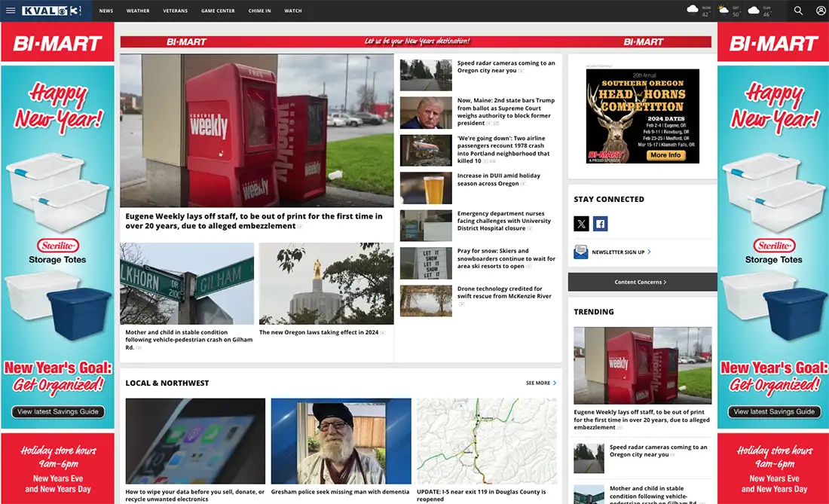Open the user account icon
This screenshot has height=504, width=829.
pos(821,11)
